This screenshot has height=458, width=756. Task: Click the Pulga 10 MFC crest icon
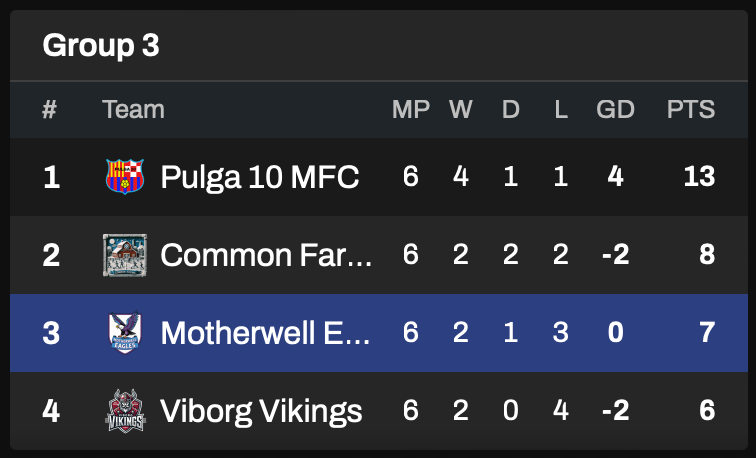point(125,177)
